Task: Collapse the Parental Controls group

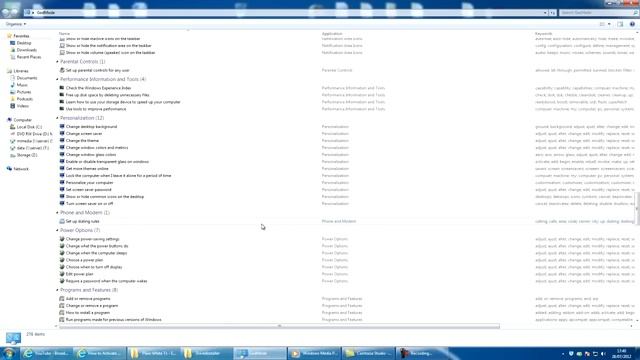Action: [x=57, y=62]
